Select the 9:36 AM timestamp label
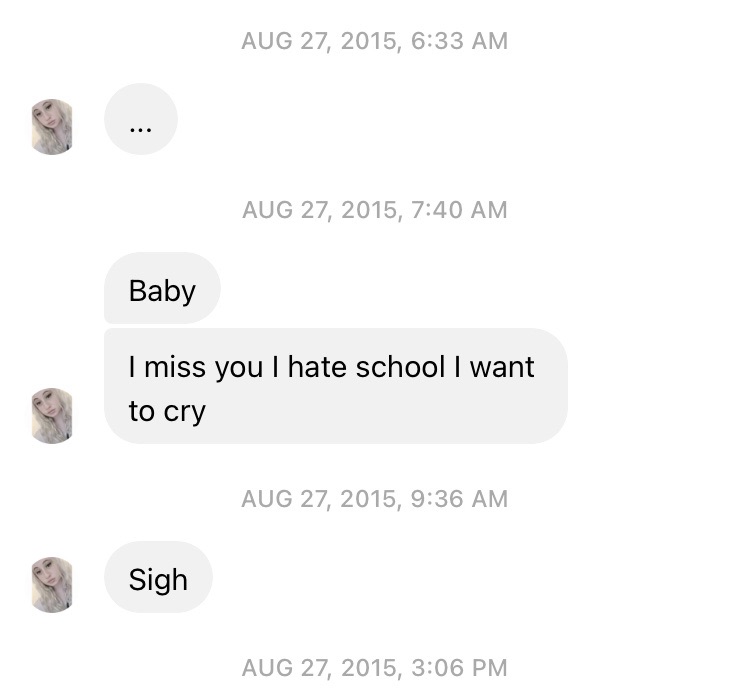 [x=375, y=499]
